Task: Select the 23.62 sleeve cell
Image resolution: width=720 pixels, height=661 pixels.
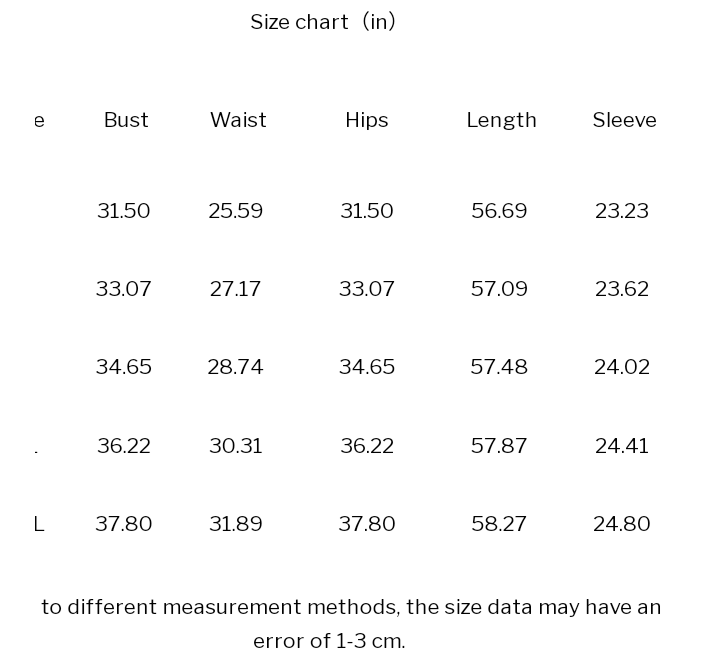Action: point(622,289)
